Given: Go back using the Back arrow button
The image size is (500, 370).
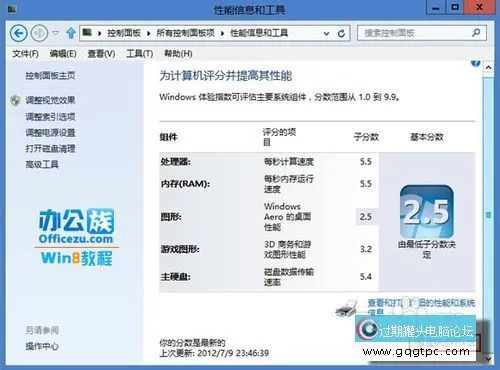Looking at the screenshot, I should coord(18,33).
